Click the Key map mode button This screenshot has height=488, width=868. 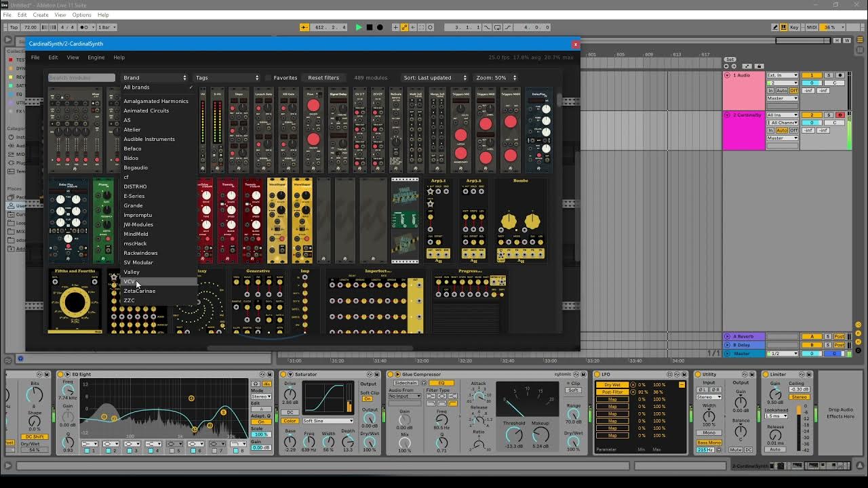[795, 27]
